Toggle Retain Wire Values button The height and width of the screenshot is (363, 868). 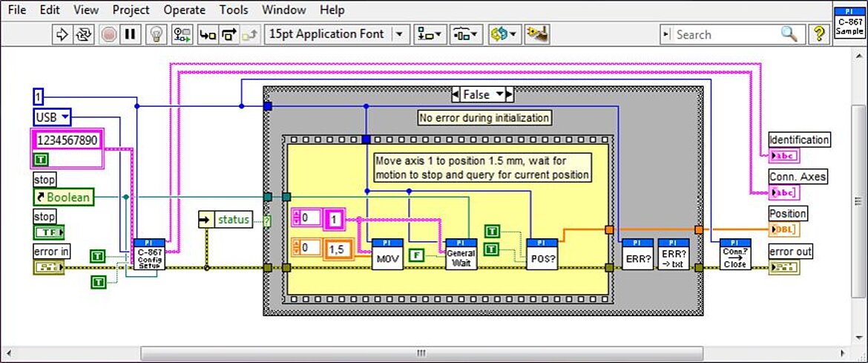(x=182, y=34)
